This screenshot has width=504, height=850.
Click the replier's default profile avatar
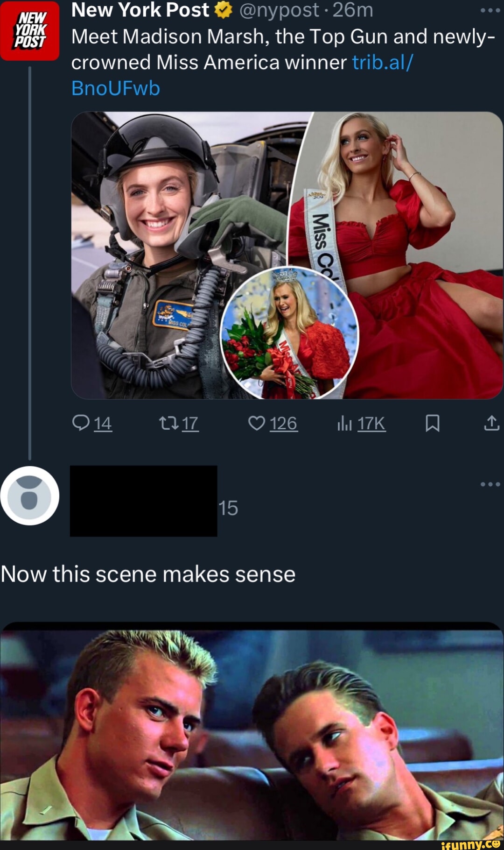click(29, 496)
